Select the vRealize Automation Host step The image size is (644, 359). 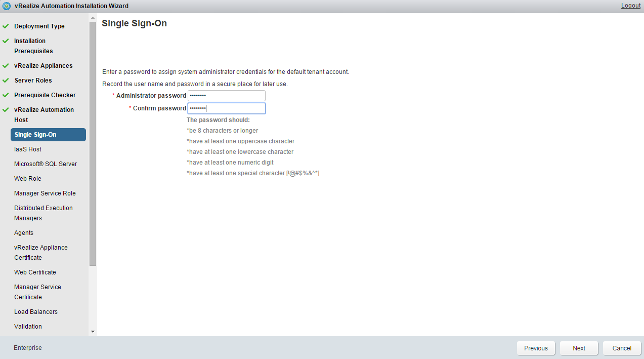coord(44,115)
